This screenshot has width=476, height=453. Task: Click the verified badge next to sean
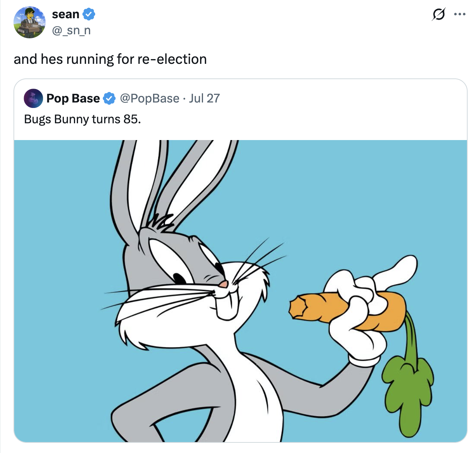[x=89, y=14]
